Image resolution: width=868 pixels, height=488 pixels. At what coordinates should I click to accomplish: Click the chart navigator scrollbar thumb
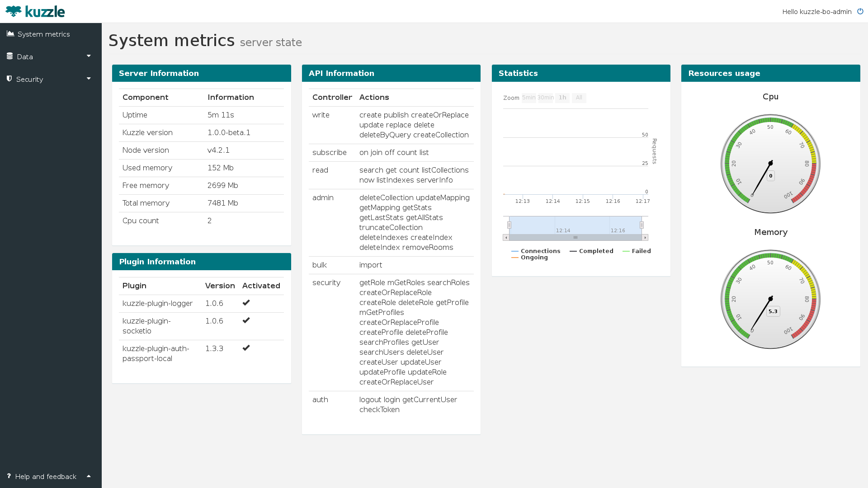[x=576, y=237]
